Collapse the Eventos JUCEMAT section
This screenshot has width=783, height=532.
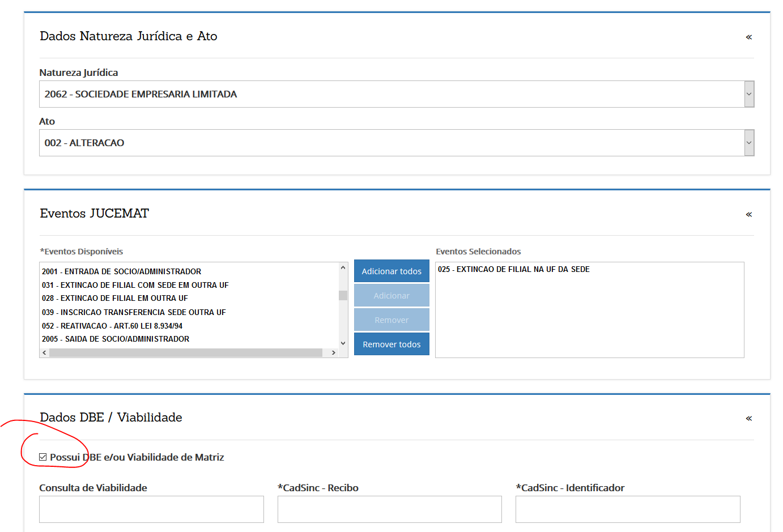click(748, 214)
